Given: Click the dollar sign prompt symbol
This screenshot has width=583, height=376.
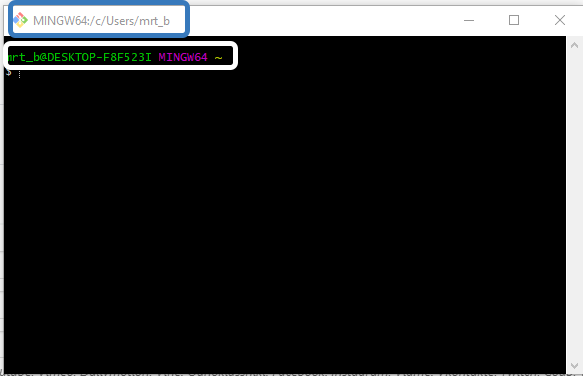Looking at the screenshot, I should click(x=9, y=73).
